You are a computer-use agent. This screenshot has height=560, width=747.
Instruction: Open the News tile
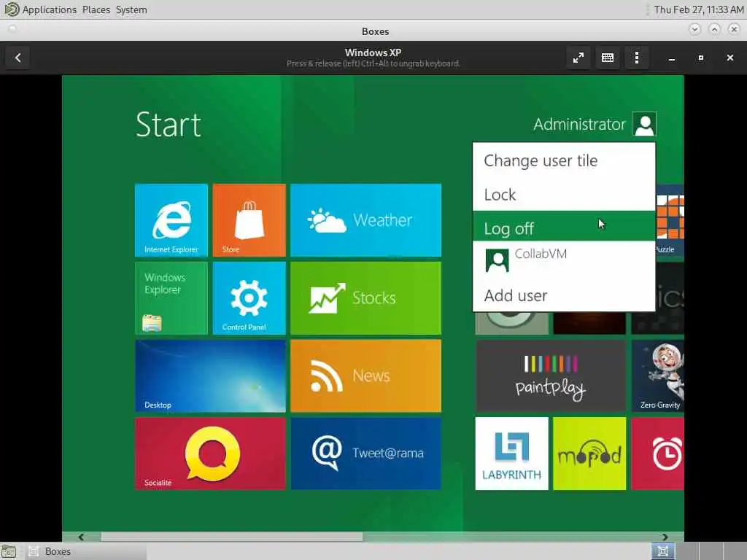coord(365,376)
